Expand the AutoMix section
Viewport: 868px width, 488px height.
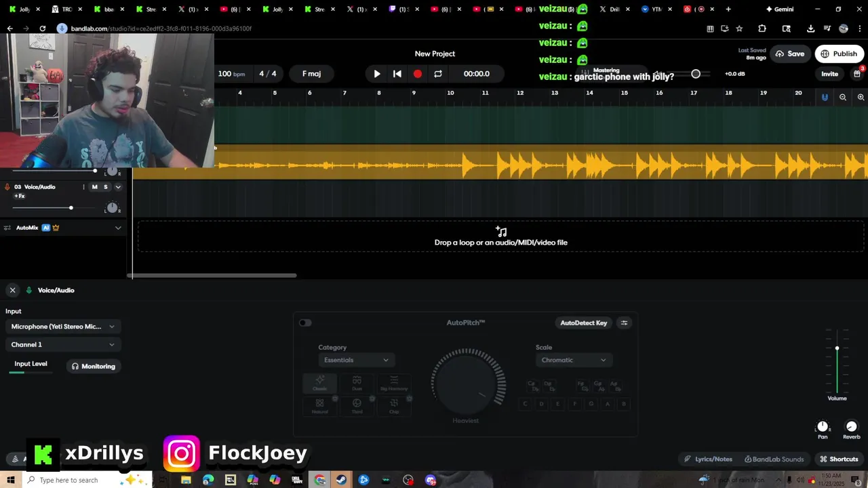118,228
